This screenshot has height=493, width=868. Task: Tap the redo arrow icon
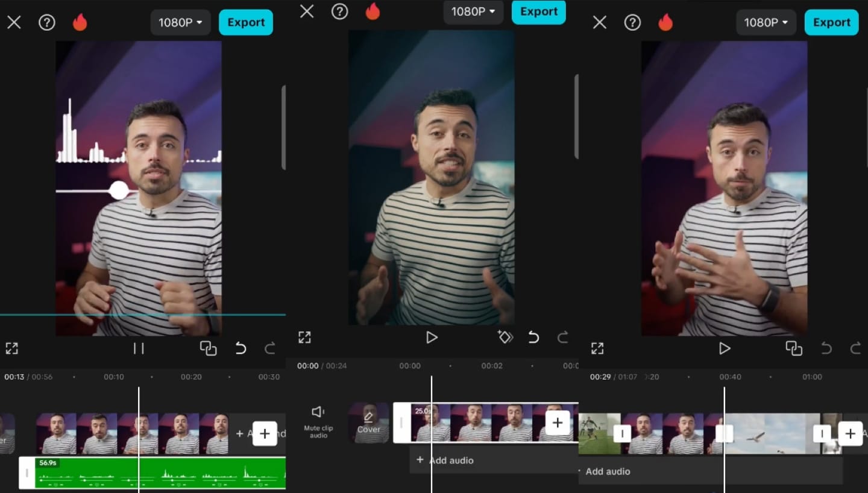coord(269,348)
